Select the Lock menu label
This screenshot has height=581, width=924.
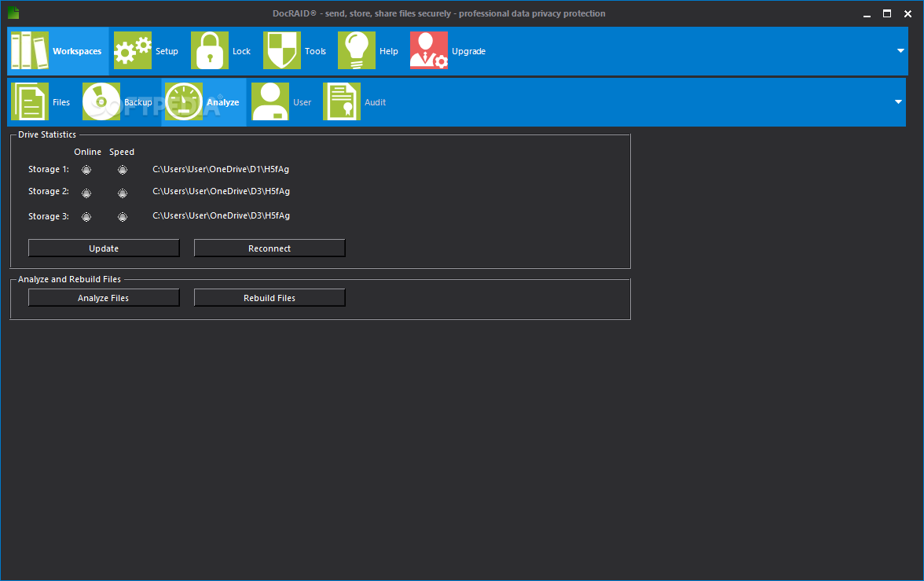242,51
